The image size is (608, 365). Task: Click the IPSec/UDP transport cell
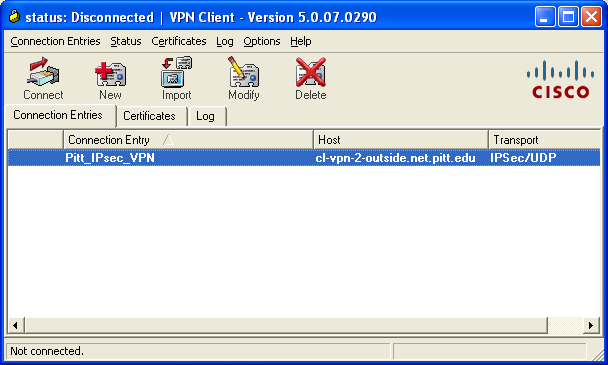pyautogui.click(x=523, y=158)
